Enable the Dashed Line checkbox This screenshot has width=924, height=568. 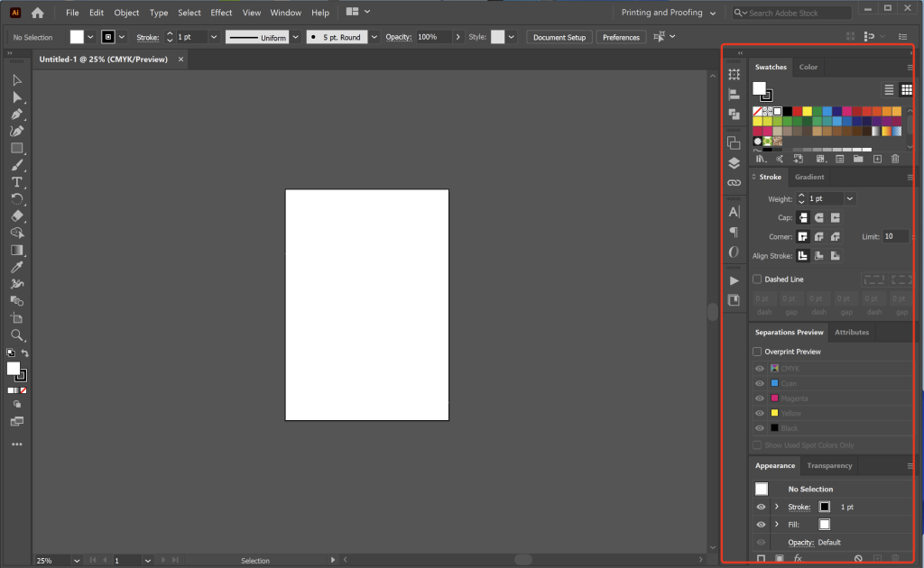[758, 279]
